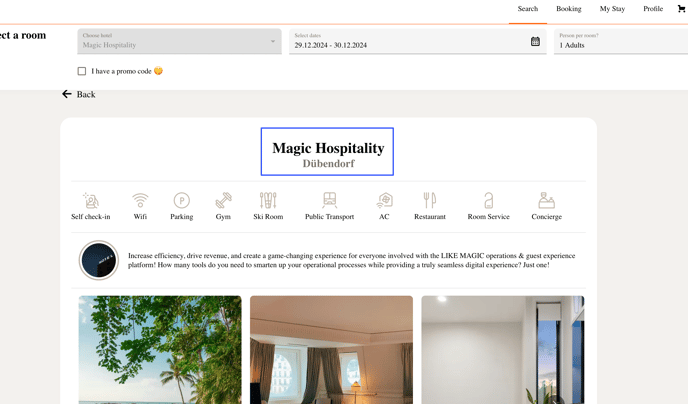Viewport: 688px width, 404px height.
Task: Click the Restaurant fork and knife icon
Action: 430,200
